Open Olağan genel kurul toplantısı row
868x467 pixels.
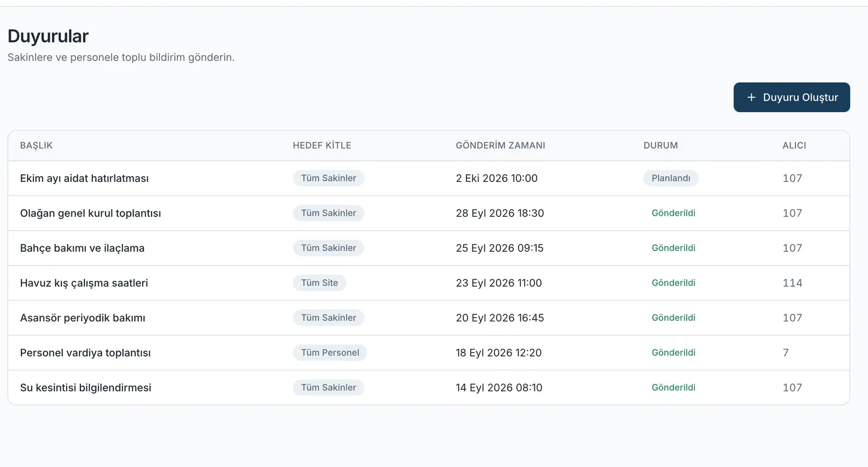(x=429, y=213)
